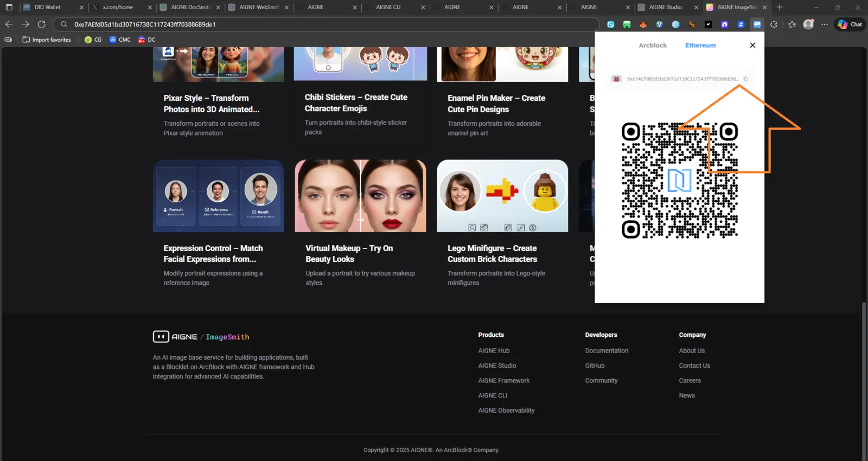Screen dimensions: 868x461
Task: Click the V-shaped extension icon
Action: pyautogui.click(x=659, y=24)
